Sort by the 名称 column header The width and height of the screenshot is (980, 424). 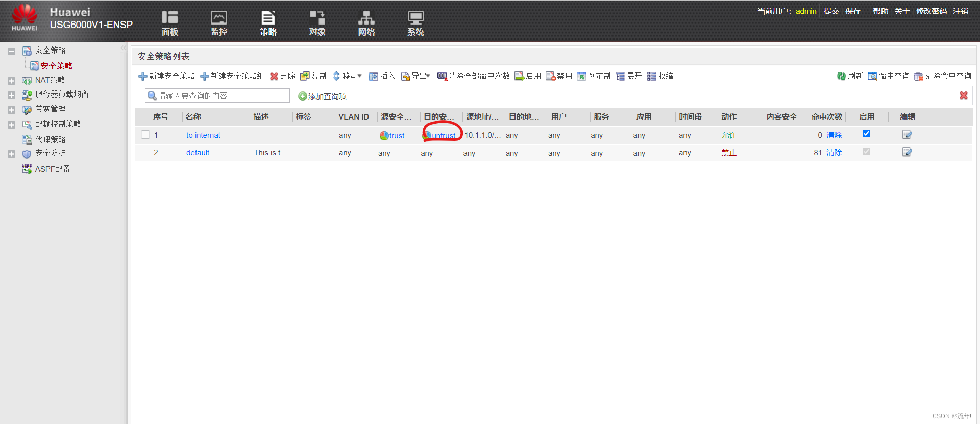tap(193, 117)
